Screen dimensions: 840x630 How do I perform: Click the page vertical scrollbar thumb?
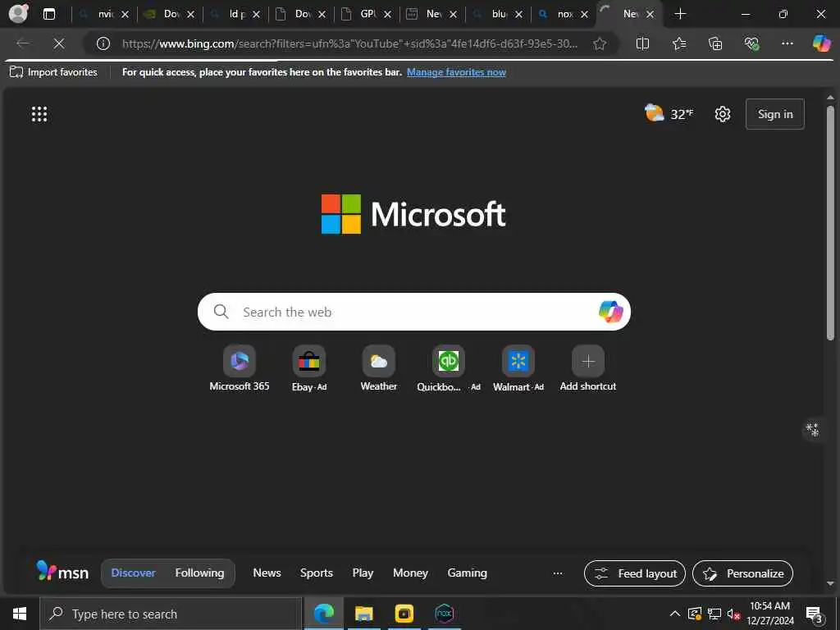coord(830,222)
